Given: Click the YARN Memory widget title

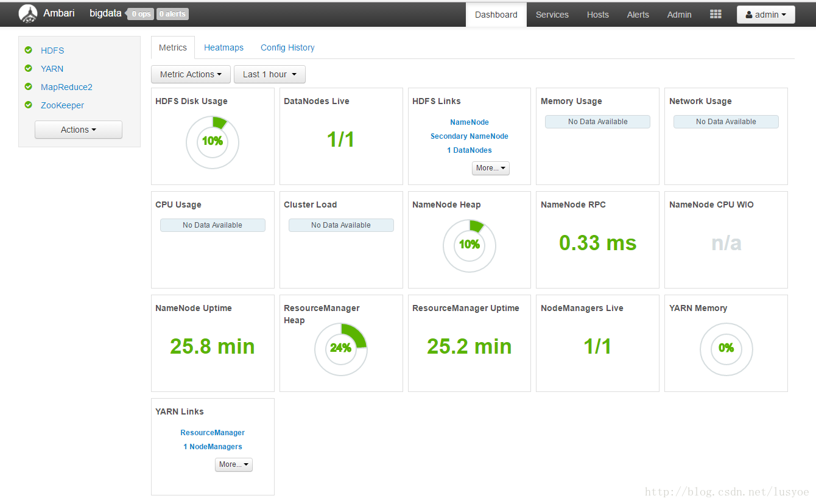Looking at the screenshot, I should tap(698, 308).
